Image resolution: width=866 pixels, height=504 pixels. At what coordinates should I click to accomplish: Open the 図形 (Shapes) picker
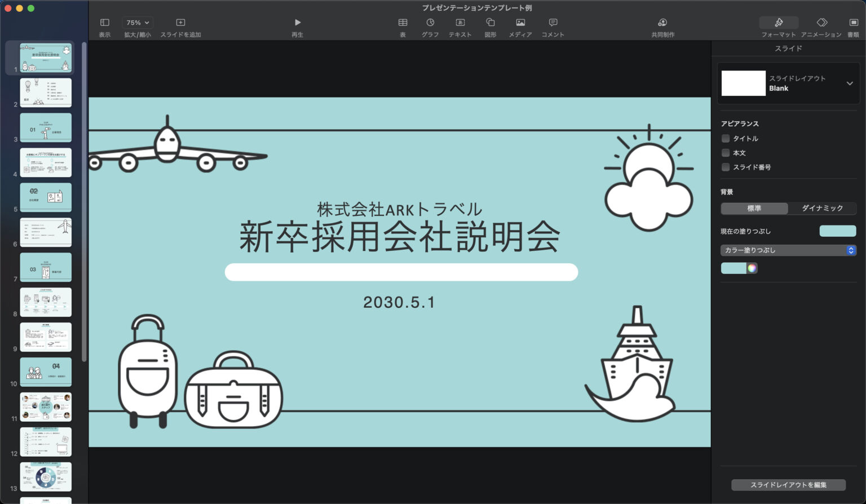(x=490, y=25)
